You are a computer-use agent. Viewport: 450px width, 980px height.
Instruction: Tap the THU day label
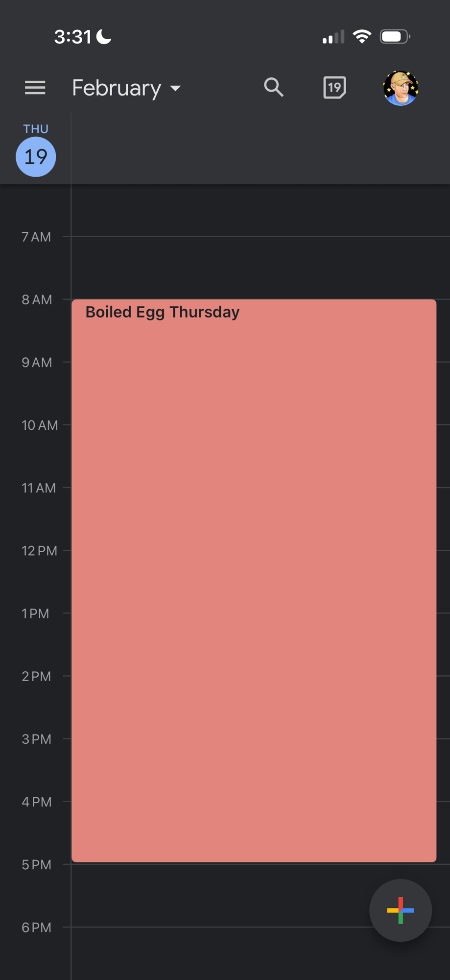pyautogui.click(x=36, y=129)
